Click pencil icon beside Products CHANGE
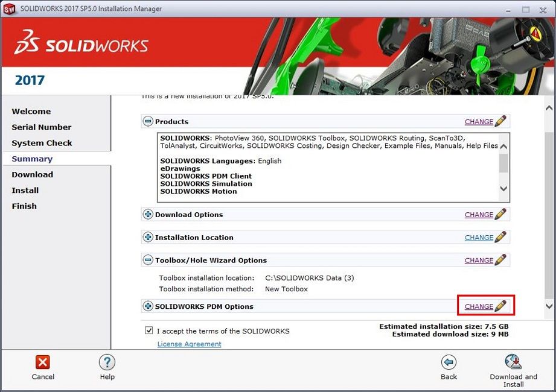Viewport: 556px width, 392px height. [x=500, y=122]
